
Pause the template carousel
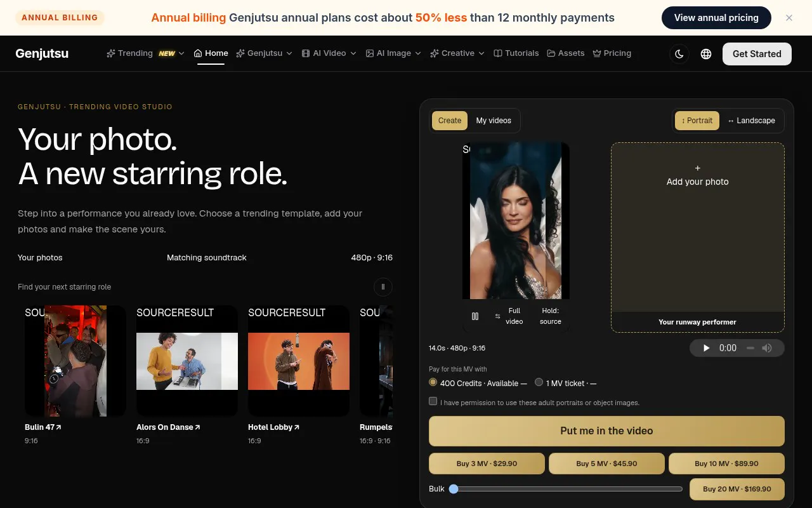point(383,287)
